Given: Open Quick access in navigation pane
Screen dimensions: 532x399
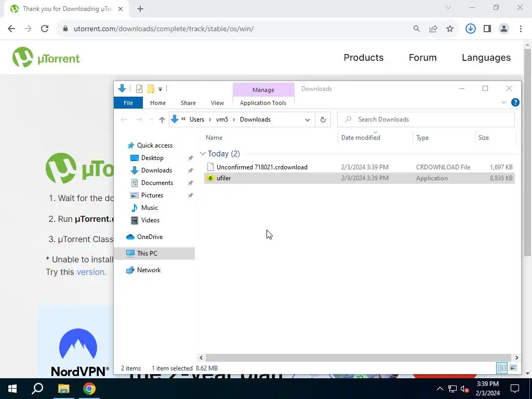Looking at the screenshot, I should (x=155, y=145).
